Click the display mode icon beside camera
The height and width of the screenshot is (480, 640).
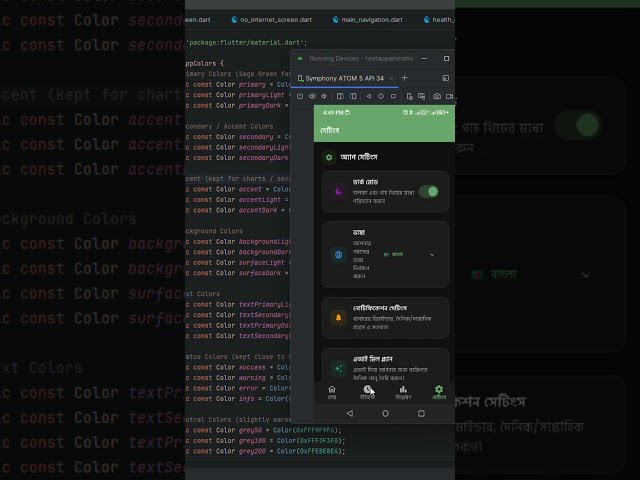point(422,96)
